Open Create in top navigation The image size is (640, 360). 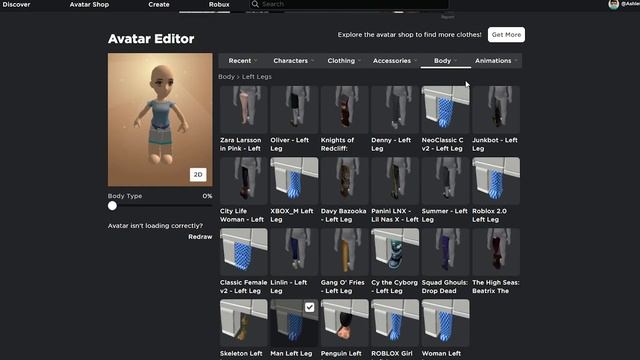[159, 4]
